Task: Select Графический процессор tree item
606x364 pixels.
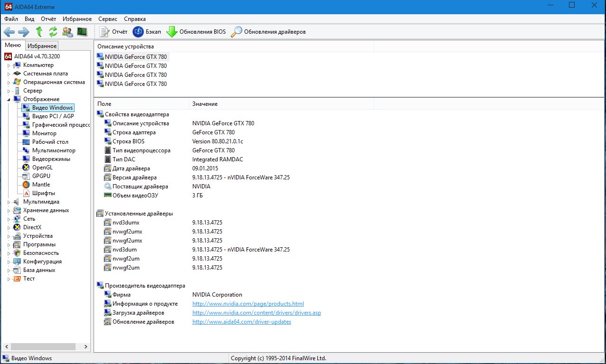Action: click(x=61, y=125)
